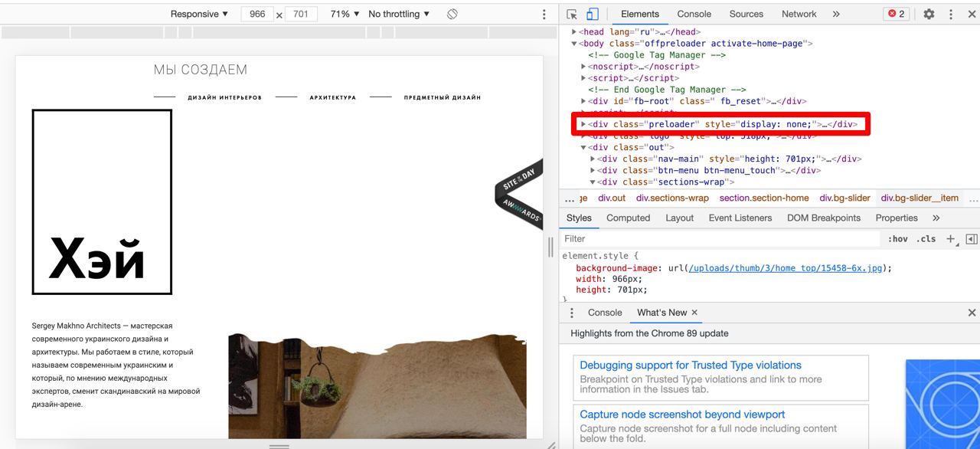980x449 pixels.
Task: Select the Computed sub-tab
Action: (x=628, y=218)
